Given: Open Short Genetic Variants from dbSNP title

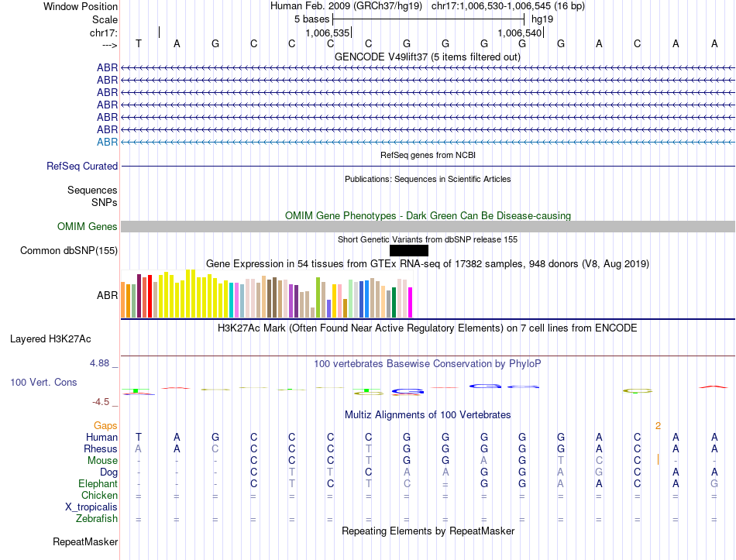Looking at the screenshot, I should [x=428, y=239].
